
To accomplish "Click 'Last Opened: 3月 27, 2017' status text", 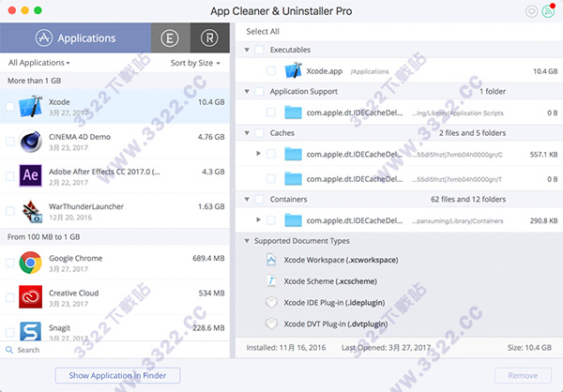I will 386,348.
